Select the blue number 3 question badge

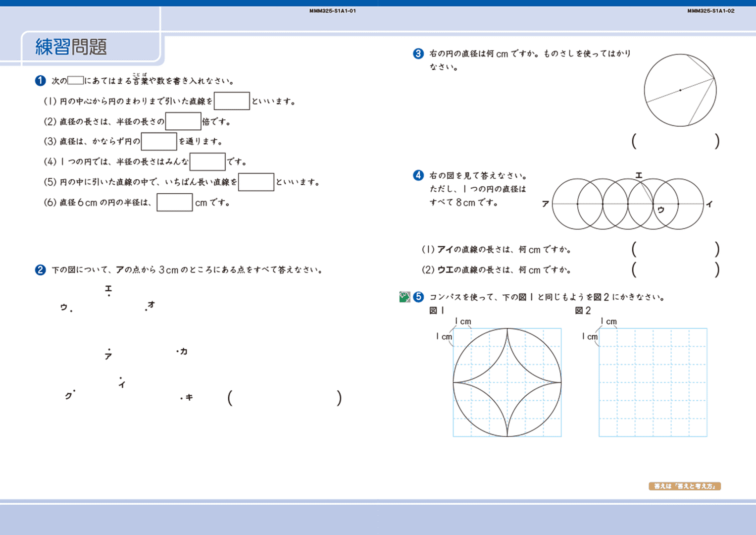pos(418,53)
